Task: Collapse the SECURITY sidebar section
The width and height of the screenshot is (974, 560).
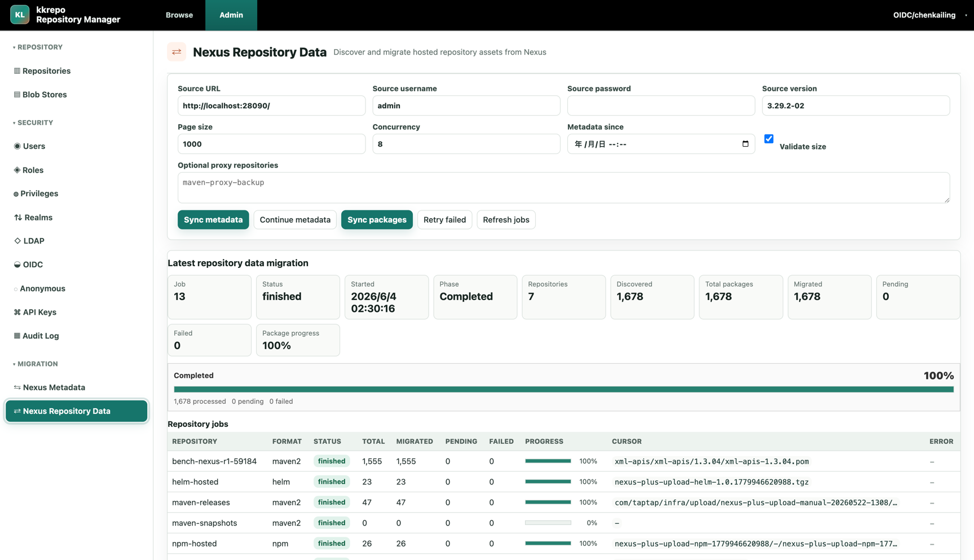Action: click(33, 123)
